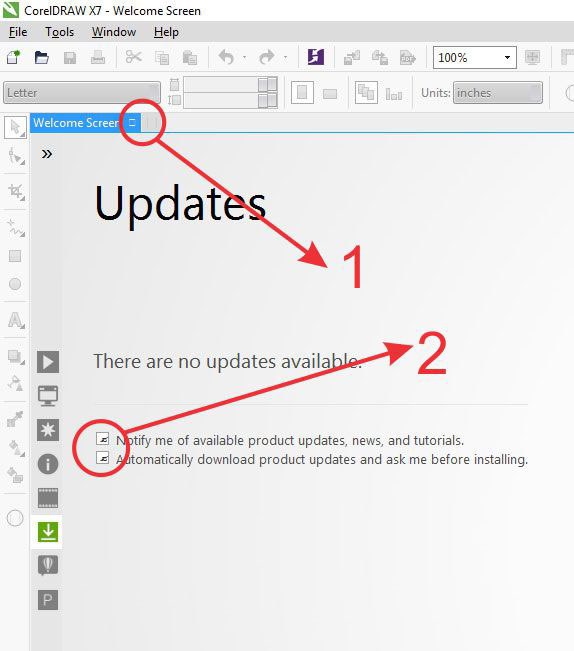The width and height of the screenshot is (574, 651).
Task: Open the Workspace monitor icon
Action: 48,396
